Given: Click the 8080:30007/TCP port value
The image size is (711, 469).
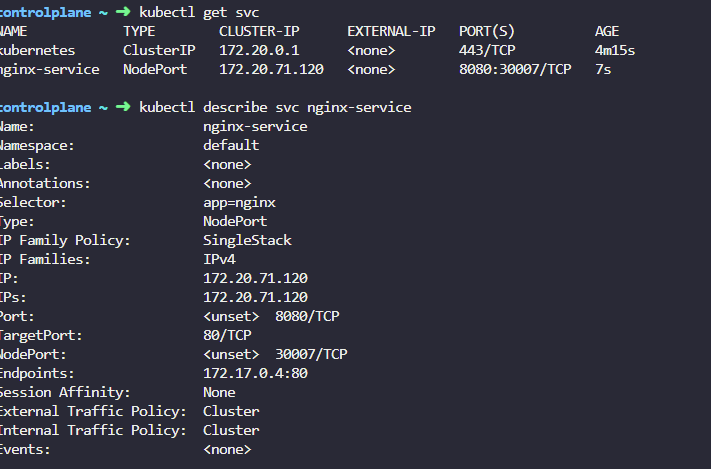Looking at the screenshot, I should pyautogui.click(x=515, y=69).
